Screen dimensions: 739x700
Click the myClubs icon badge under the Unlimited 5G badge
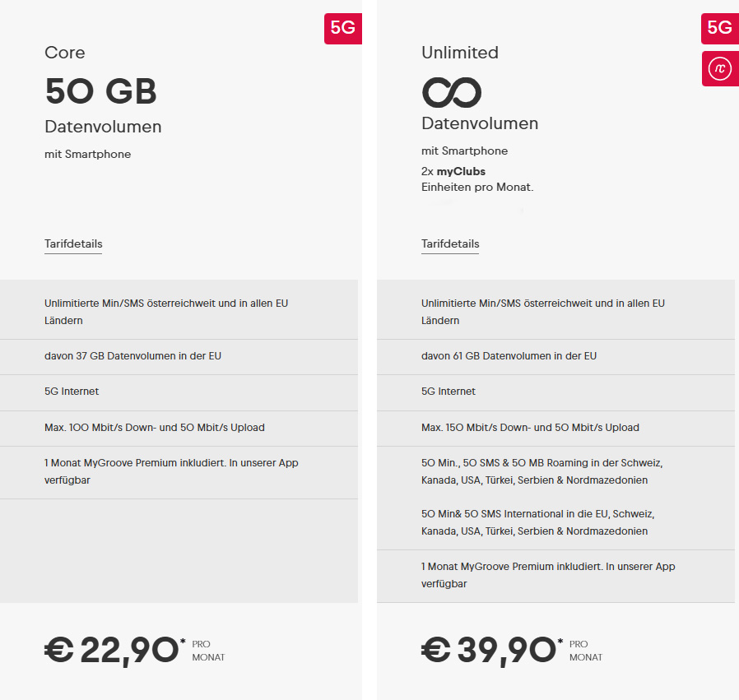pos(719,68)
